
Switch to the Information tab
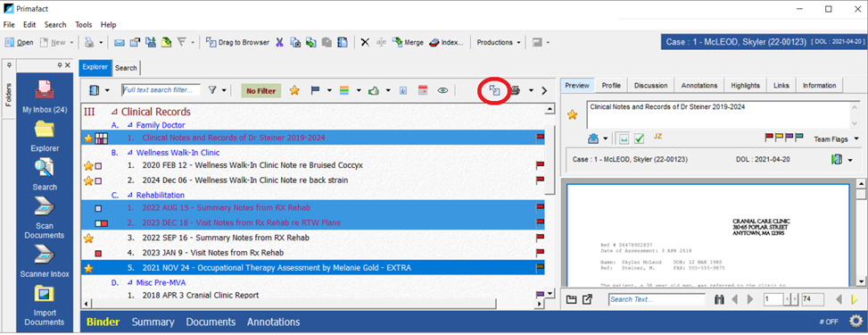click(819, 86)
